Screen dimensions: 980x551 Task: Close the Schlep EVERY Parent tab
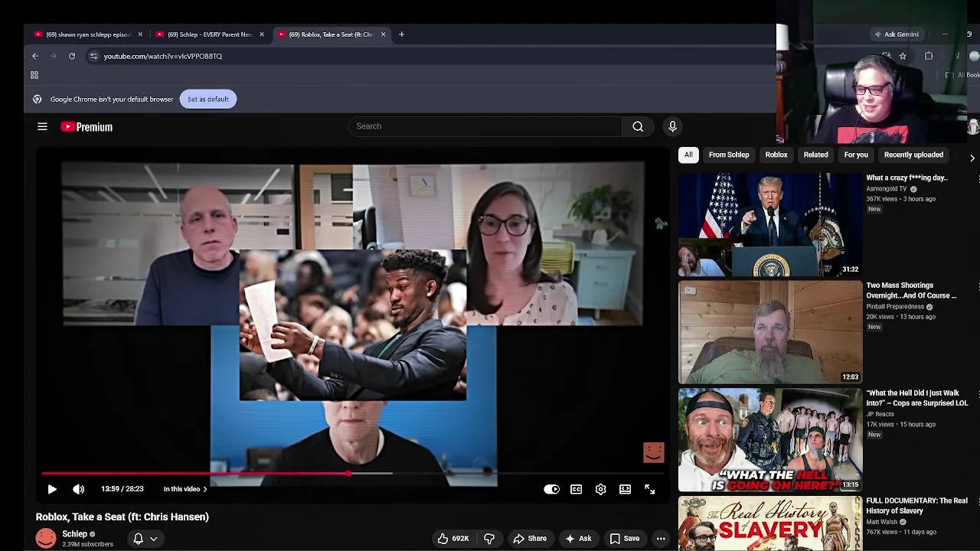(x=262, y=34)
